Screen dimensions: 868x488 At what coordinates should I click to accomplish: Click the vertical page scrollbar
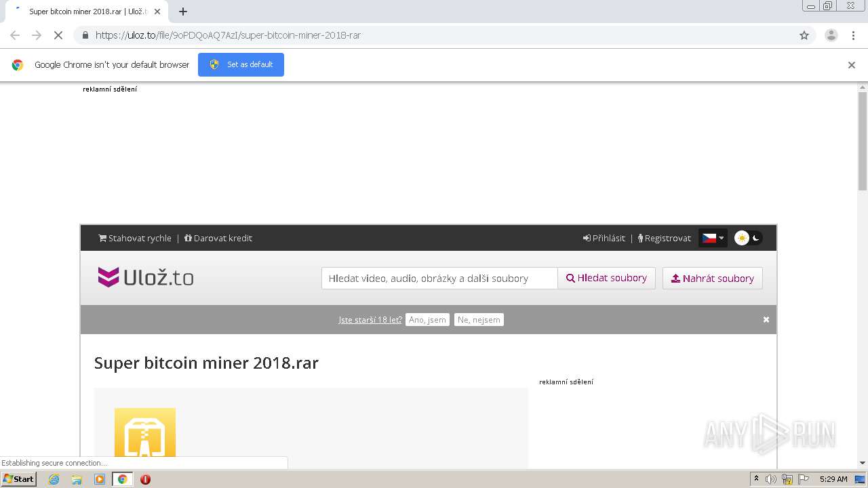pyautogui.click(x=863, y=141)
